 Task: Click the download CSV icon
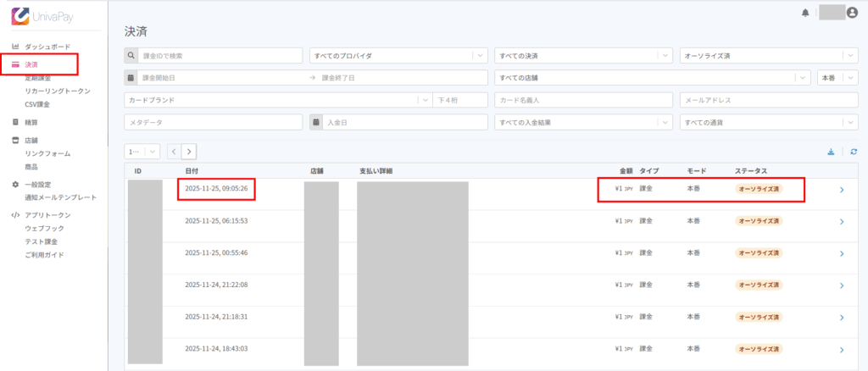click(x=831, y=152)
